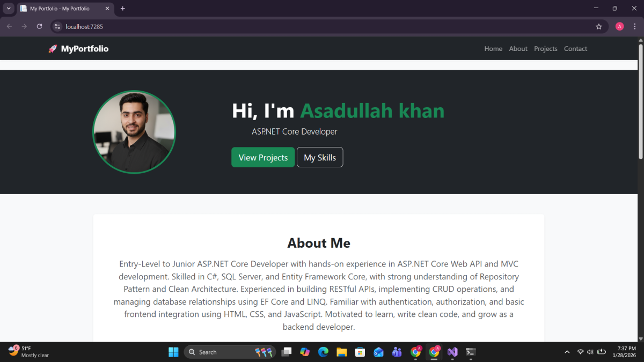The width and height of the screenshot is (644, 362).
Task: Show hidden system tray icons chevron
Action: [x=567, y=352]
